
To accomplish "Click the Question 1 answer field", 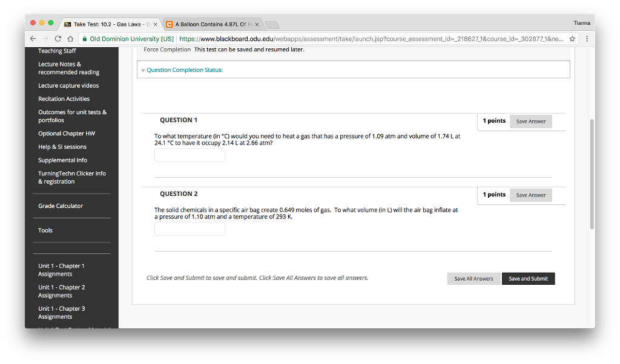I will (190, 155).
